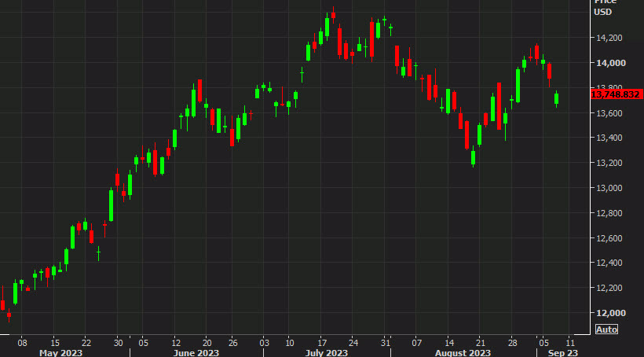The height and width of the screenshot is (357, 644).
Task: Click the 15 date axis label
Action: [55, 343]
